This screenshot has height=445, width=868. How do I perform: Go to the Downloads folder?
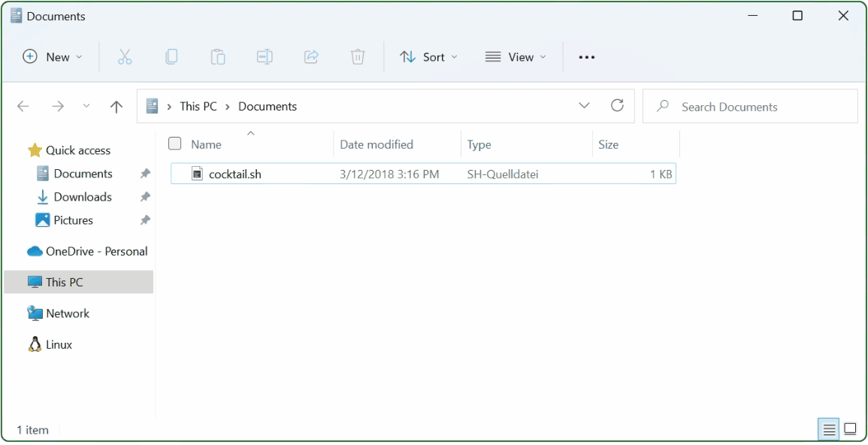81,196
